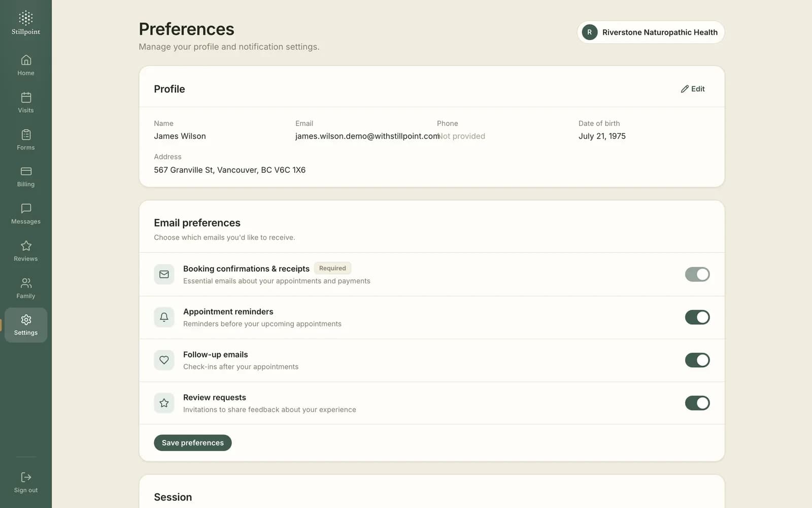The width and height of the screenshot is (812, 508).
Task: Click the R avatar for Riverstone clinic
Action: point(589,32)
